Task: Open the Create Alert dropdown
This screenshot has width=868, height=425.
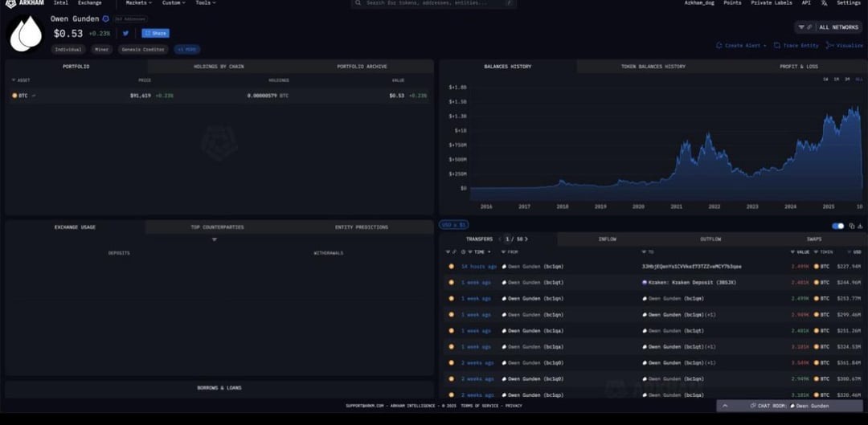Action: click(741, 45)
